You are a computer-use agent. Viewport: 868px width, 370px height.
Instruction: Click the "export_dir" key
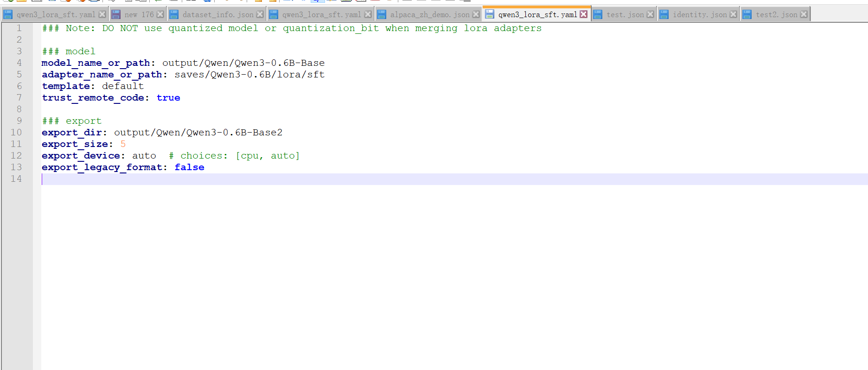pos(72,133)
